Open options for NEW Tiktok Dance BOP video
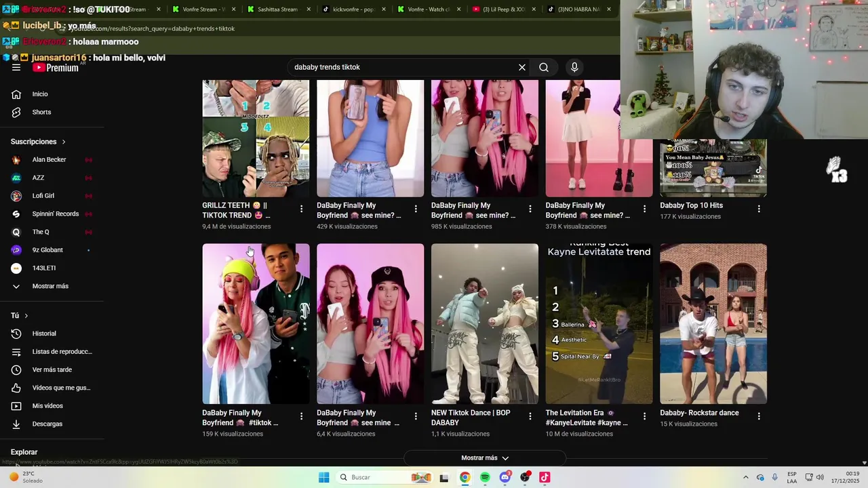 (530, 416)
